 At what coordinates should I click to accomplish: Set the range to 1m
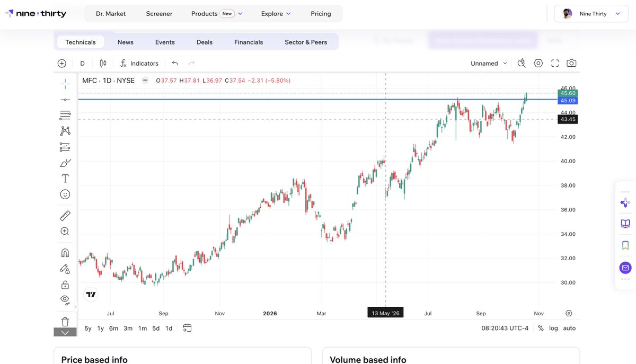pos(143,328)
